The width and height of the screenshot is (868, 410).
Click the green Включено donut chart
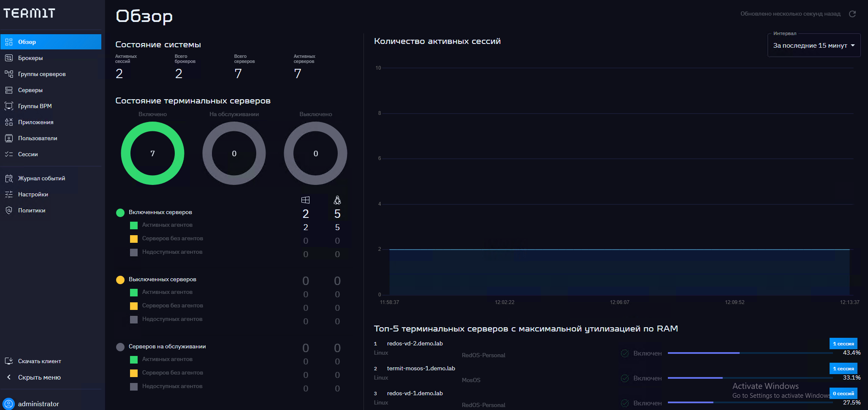[x=152, y=153]
